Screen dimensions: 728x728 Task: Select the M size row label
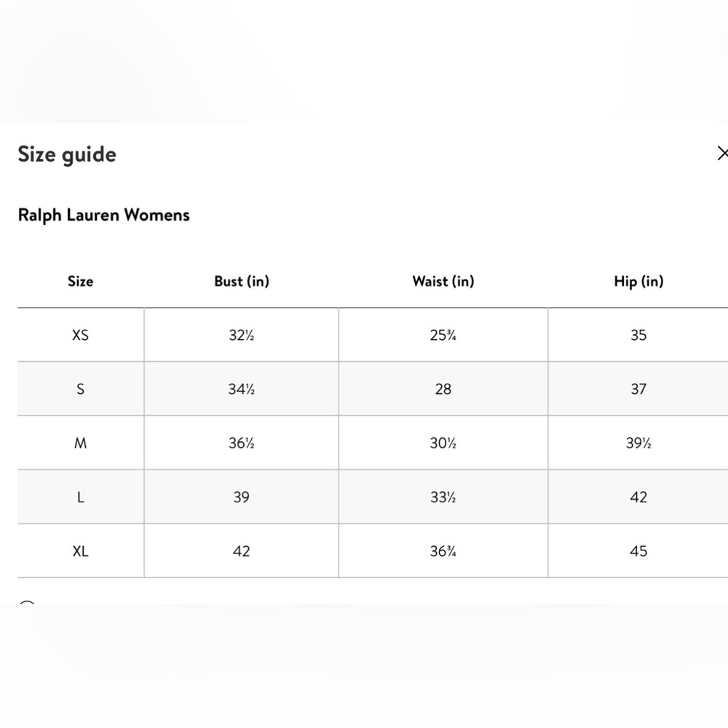pyautogui.click(x=80, y=443)
